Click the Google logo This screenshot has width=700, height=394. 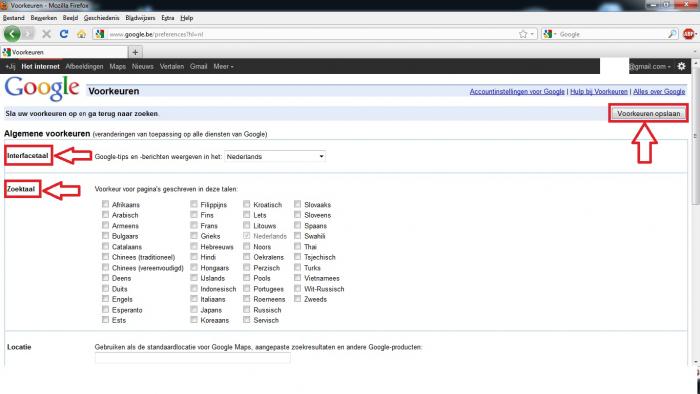pos(42,87)
